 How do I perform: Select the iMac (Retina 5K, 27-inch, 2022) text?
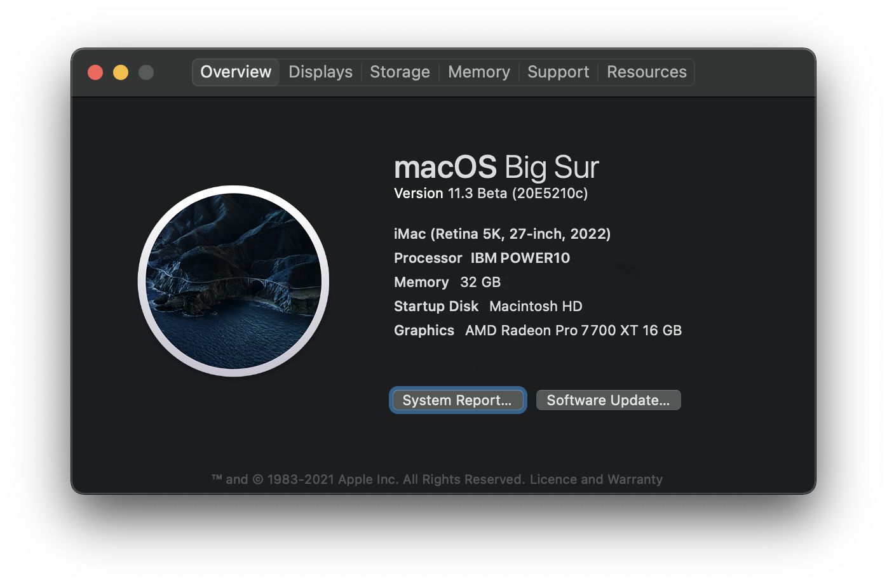pyautogui.click(x=502, y=234)
